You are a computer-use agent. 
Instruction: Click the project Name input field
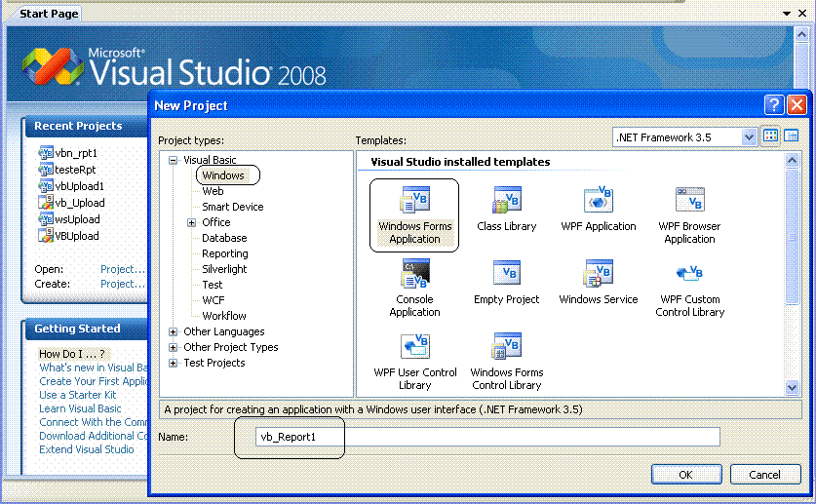point(487,437)
